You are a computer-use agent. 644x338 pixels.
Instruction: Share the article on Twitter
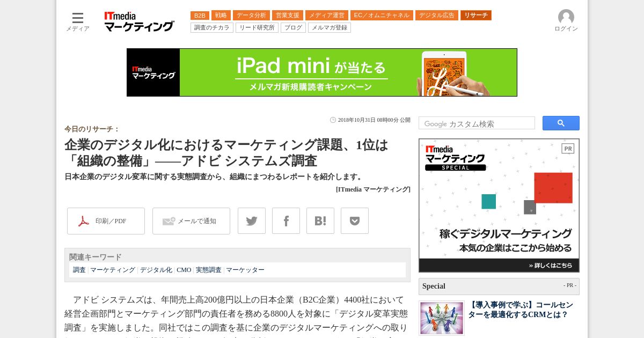coord(252,221)
